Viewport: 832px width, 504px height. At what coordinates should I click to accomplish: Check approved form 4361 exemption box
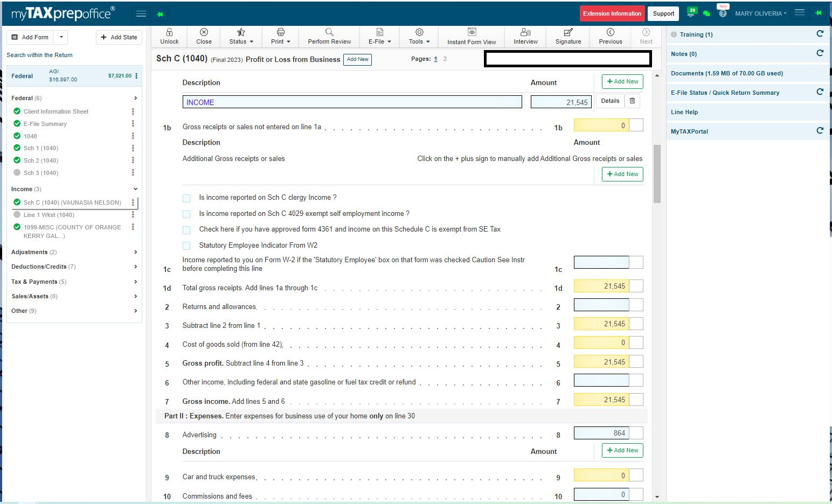click(186, 230)
